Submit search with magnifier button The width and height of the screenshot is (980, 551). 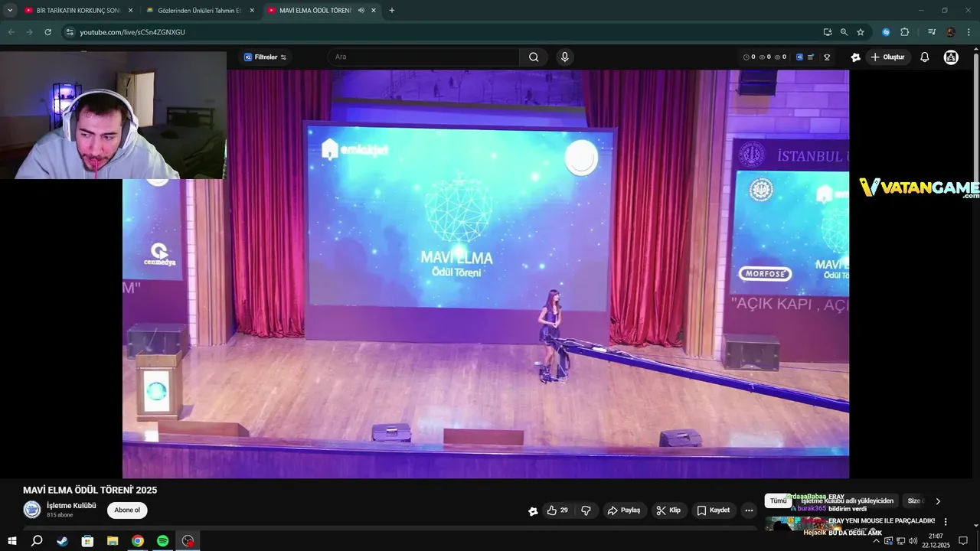click(x=534, y=57)
